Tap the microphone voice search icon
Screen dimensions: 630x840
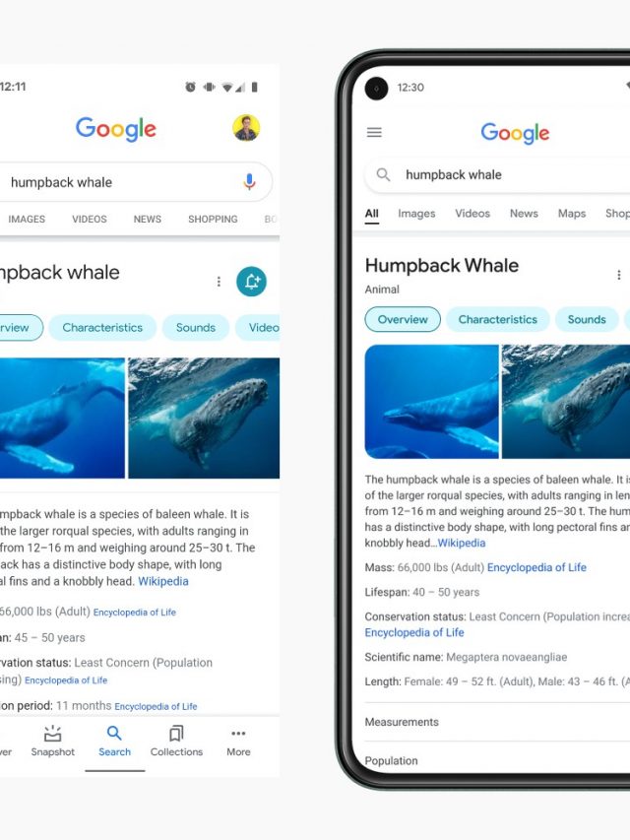[x=249, y=182]
